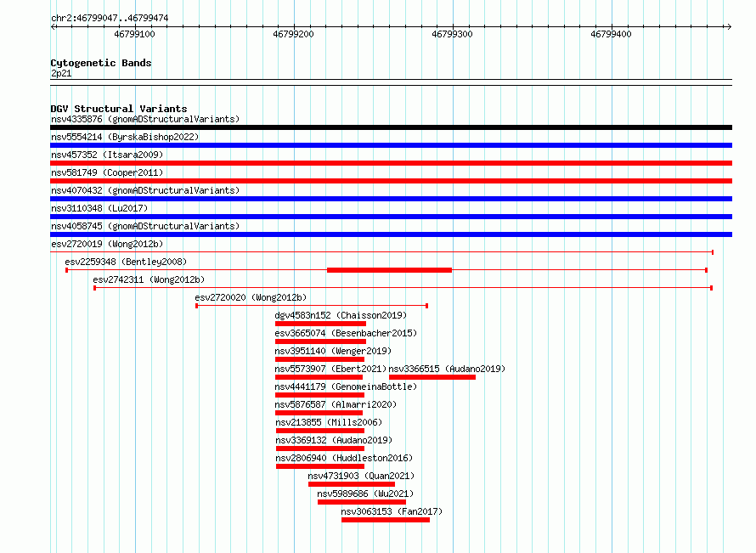Select the nsv3110348 Lu2017 variant
The image size is (756, 553).
[x=99, y=208]
